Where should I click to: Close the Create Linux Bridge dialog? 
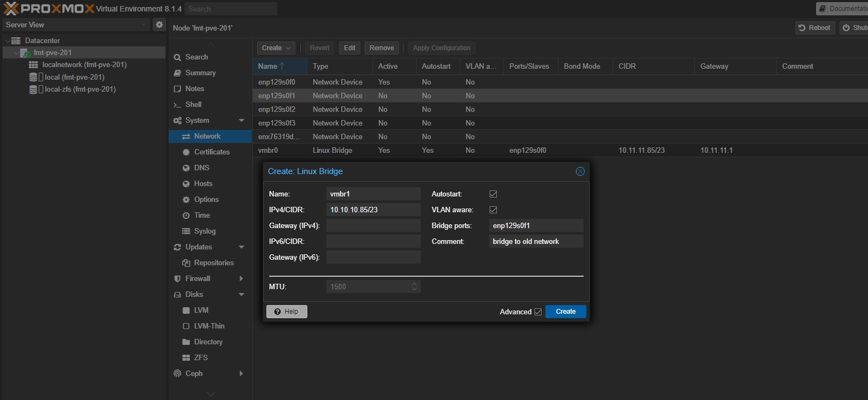click(580, 171)
